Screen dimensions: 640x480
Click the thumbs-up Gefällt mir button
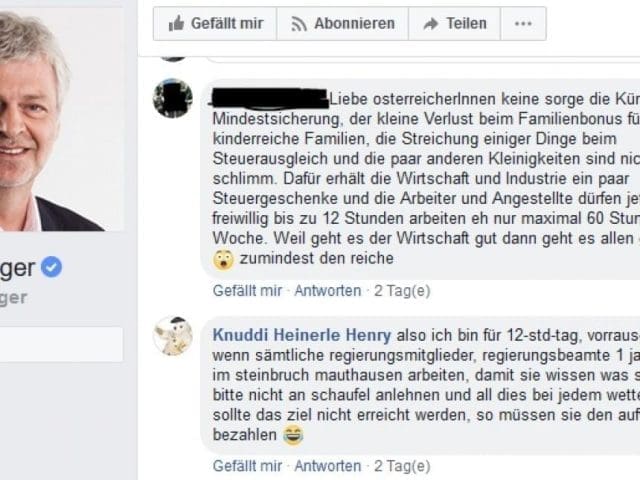(x=214, y=23)
